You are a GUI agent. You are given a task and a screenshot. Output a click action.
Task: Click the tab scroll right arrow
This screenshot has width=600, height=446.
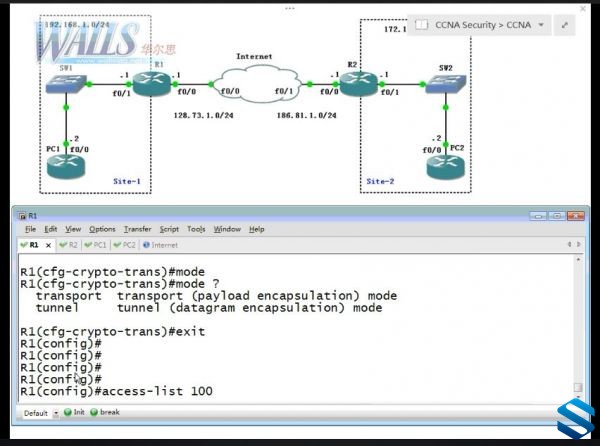tap(579, 244)
